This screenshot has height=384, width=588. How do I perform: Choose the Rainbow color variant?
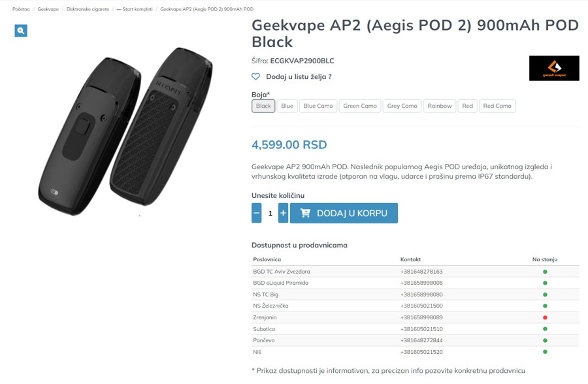tap(440, 106)
